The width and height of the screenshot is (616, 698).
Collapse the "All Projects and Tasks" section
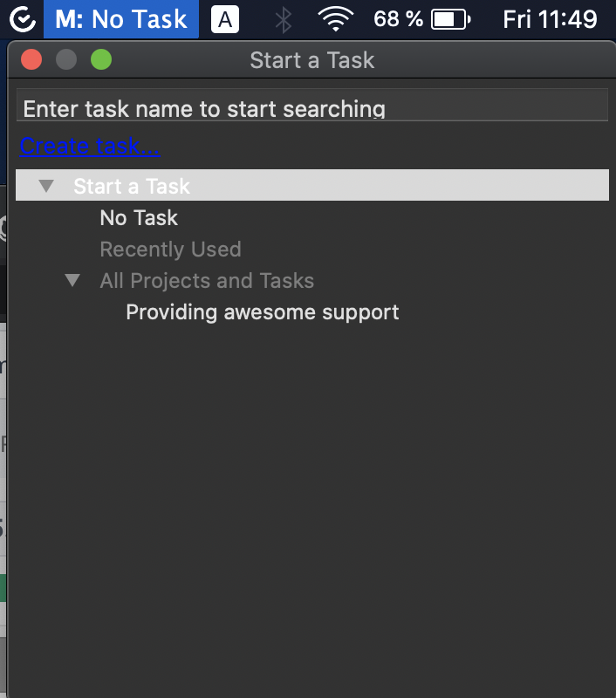click(x=72, y=280)
